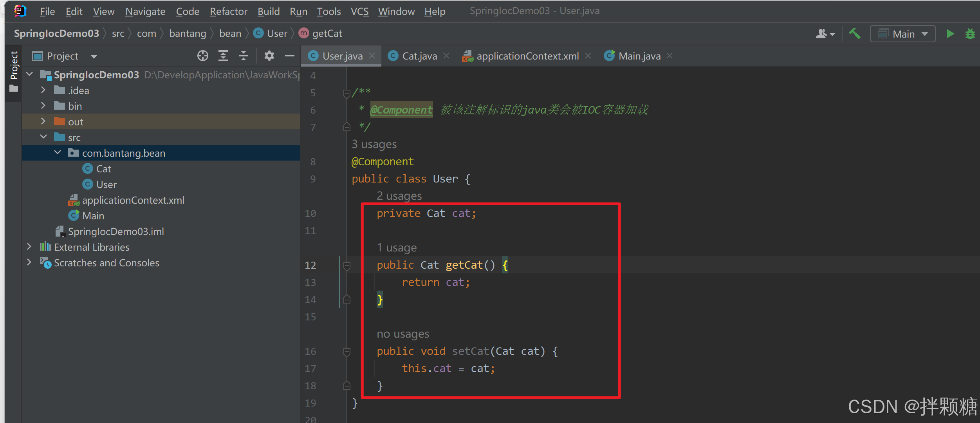Open the Main run configuration dropdown
Screen dimensions: 980x423
coord(902,34)
